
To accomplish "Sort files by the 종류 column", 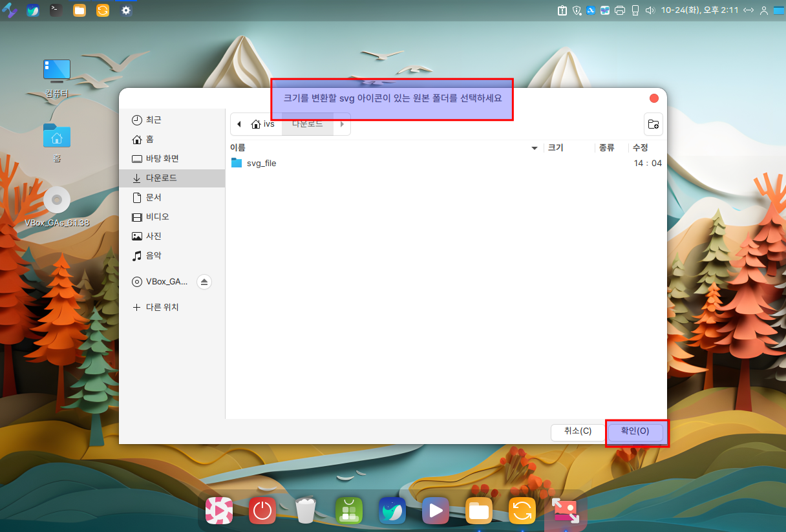I will click(x=611, y=148).
